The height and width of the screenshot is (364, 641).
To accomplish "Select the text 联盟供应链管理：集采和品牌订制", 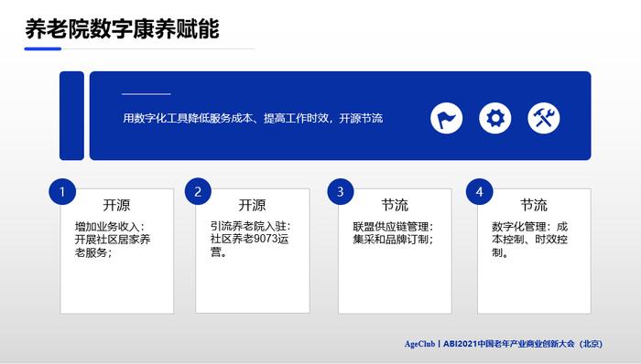I will coord(393,233).
